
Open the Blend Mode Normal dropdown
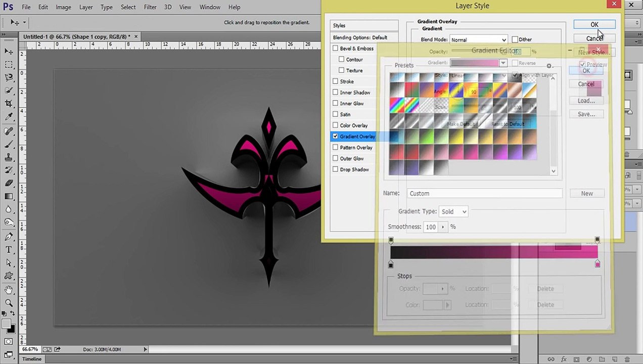coord(478,39)
